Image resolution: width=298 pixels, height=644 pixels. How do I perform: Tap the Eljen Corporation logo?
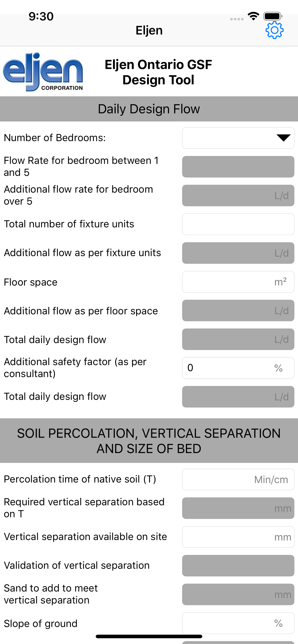tap(43, 72)
